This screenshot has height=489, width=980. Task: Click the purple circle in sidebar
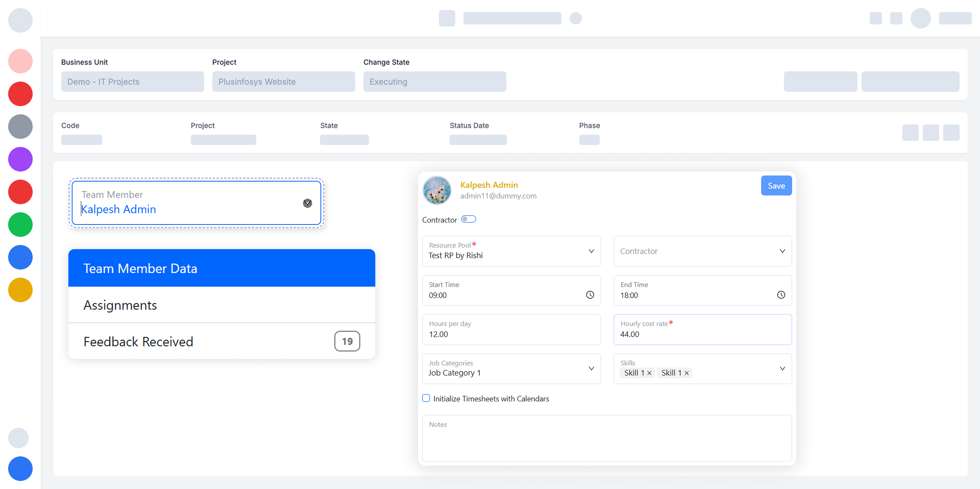pos(20,159)
